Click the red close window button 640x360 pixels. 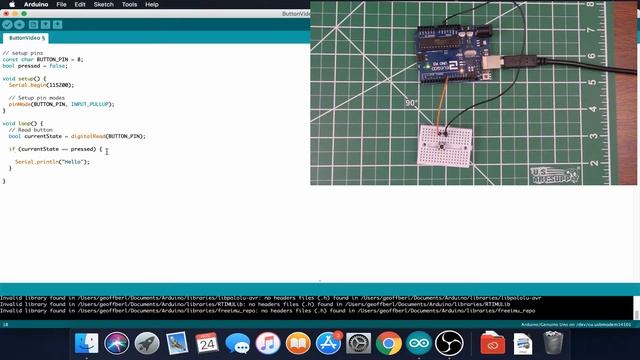6,13
